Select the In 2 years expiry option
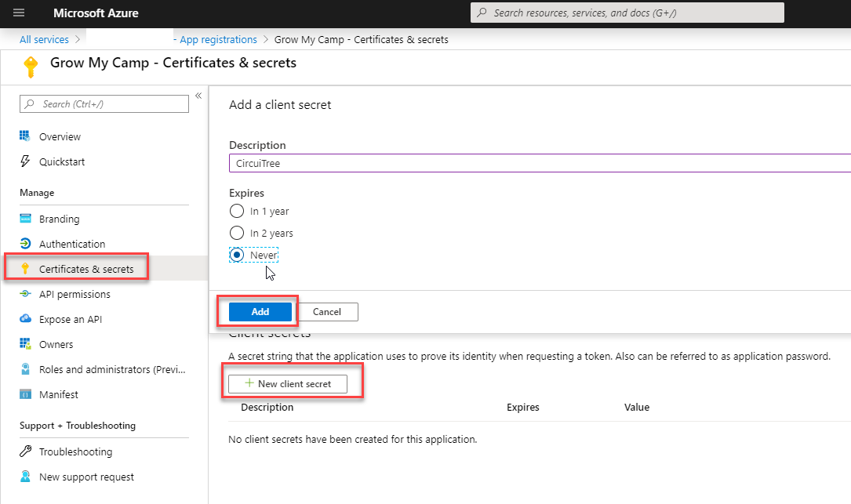 click(x=237, y=233)
